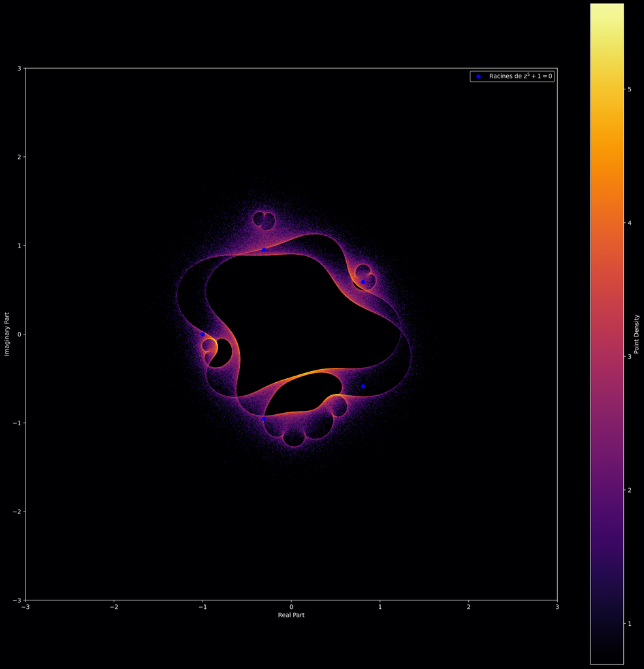
Task: Click the blue root dot in upper right lobe
Action: (363, 282)
